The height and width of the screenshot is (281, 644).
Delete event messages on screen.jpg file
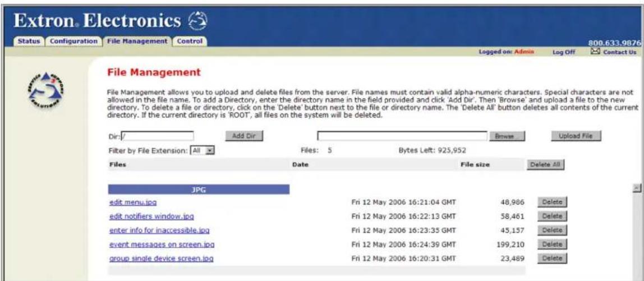click(x=552, y=245)
